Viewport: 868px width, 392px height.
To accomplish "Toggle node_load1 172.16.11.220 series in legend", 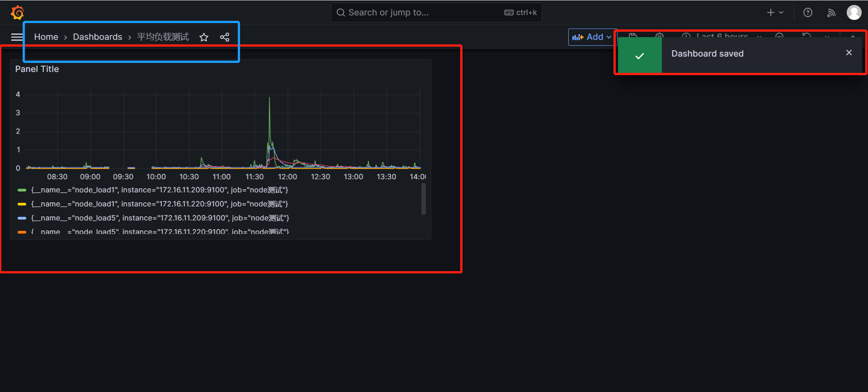I will (x=159, y=204).
